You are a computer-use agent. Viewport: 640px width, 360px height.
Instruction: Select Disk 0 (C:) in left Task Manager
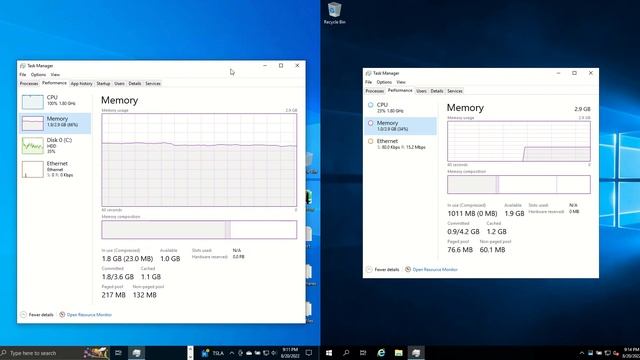55,146
